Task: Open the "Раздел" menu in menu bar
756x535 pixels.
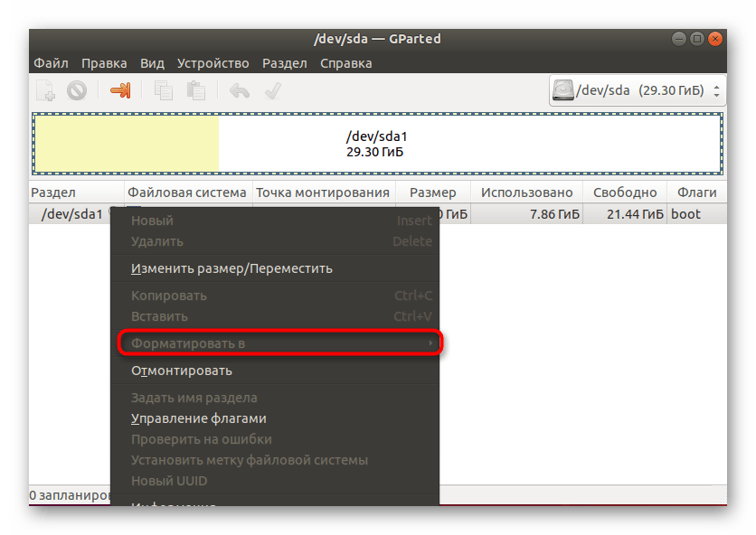Action: tap(285, 63)
